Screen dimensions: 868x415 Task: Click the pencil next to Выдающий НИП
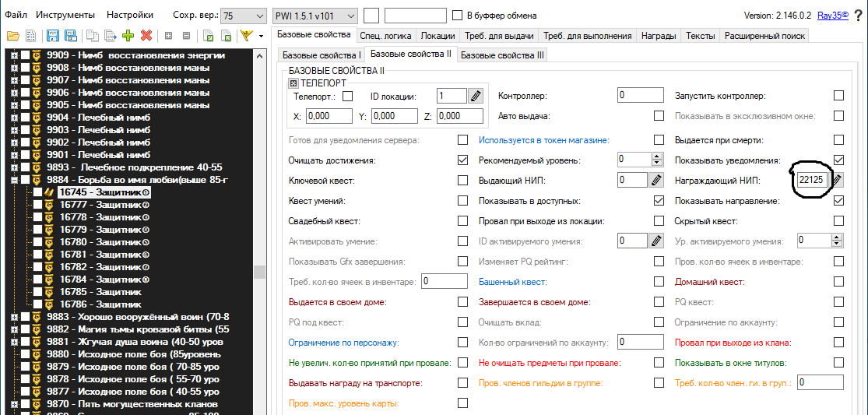click(656, 180)
